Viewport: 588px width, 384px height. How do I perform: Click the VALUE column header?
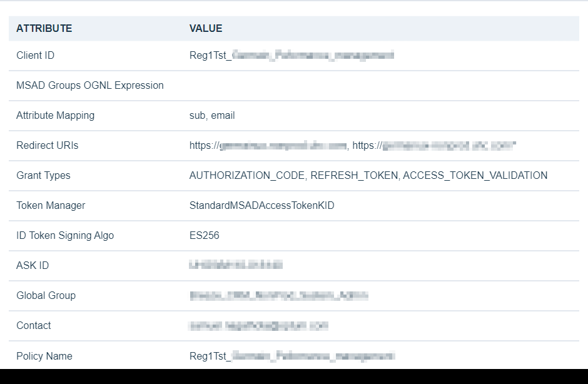coord(206,28)
